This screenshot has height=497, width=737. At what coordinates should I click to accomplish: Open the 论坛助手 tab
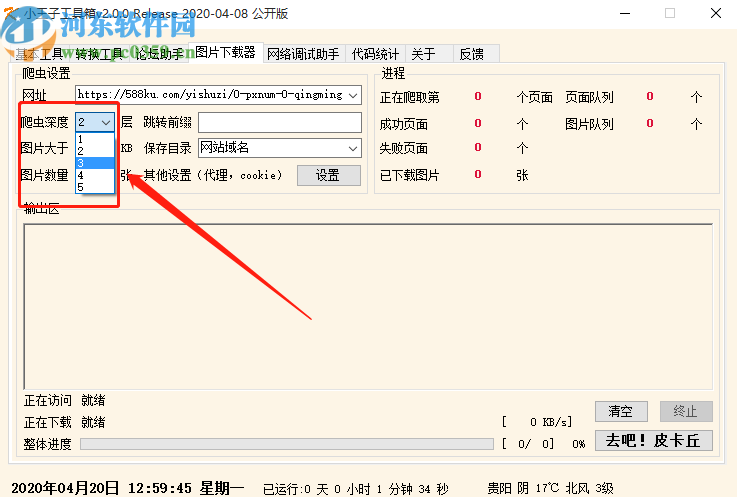pyautogui.click(x=159, y=54)
